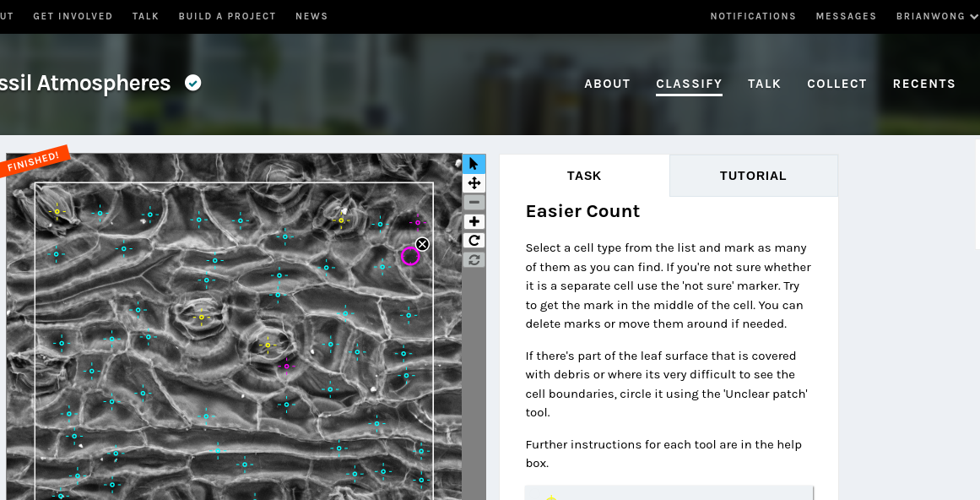This screenshot has height=500, width=980.
Task: Rotate the subject image
Action: tap(474, 241)
